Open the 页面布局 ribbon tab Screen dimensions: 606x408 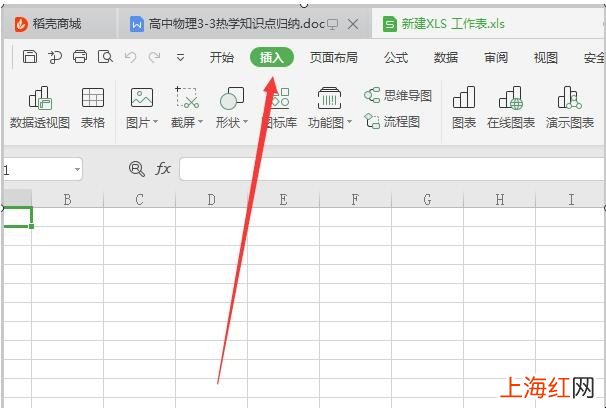pos(333,58)
